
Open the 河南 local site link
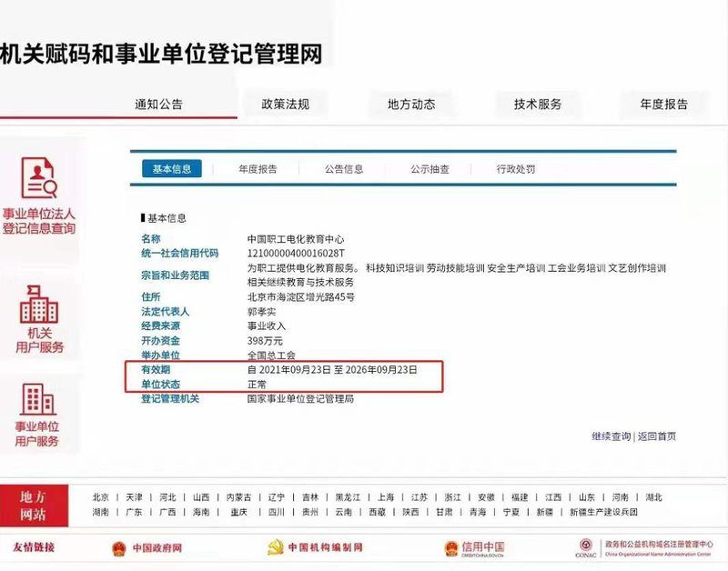point(620,497)
